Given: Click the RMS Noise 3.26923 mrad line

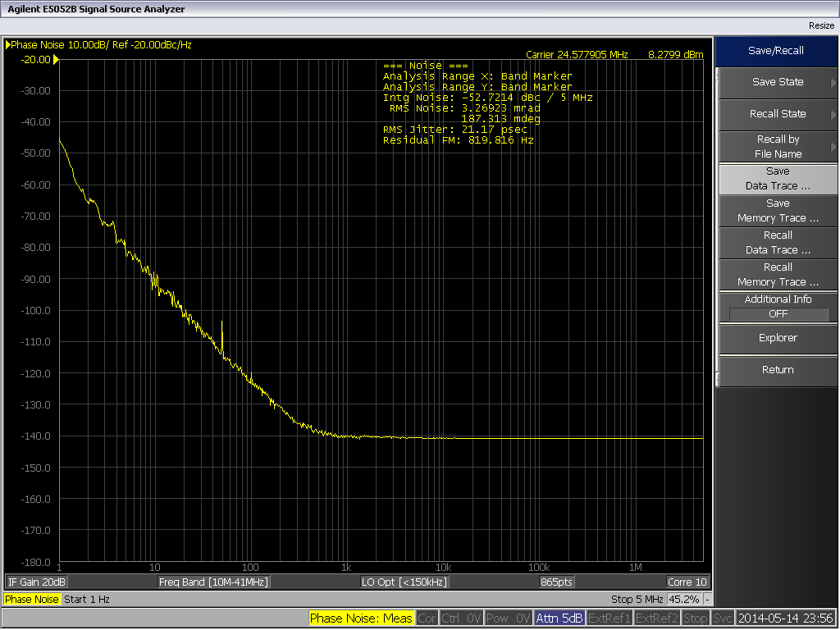Looking at the screenshot, I should pos(464,108).
